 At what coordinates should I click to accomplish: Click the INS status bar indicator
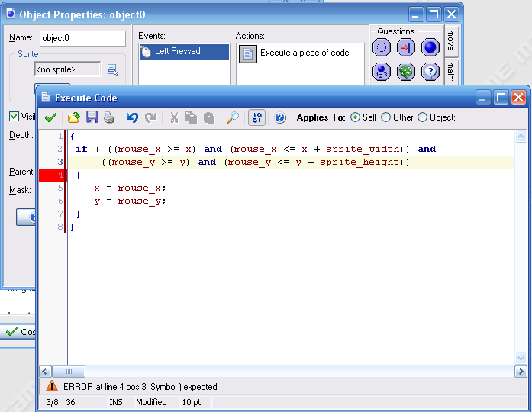tap(116, 402)
